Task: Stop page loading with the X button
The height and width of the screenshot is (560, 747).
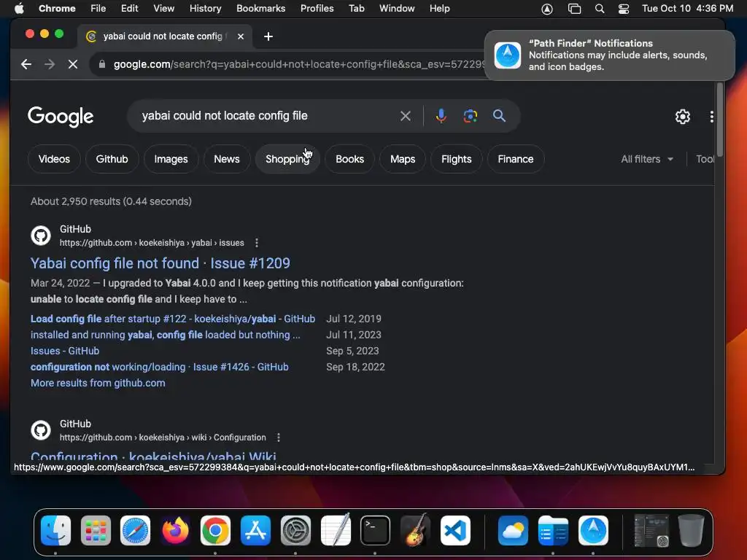Action: [73, 64]
